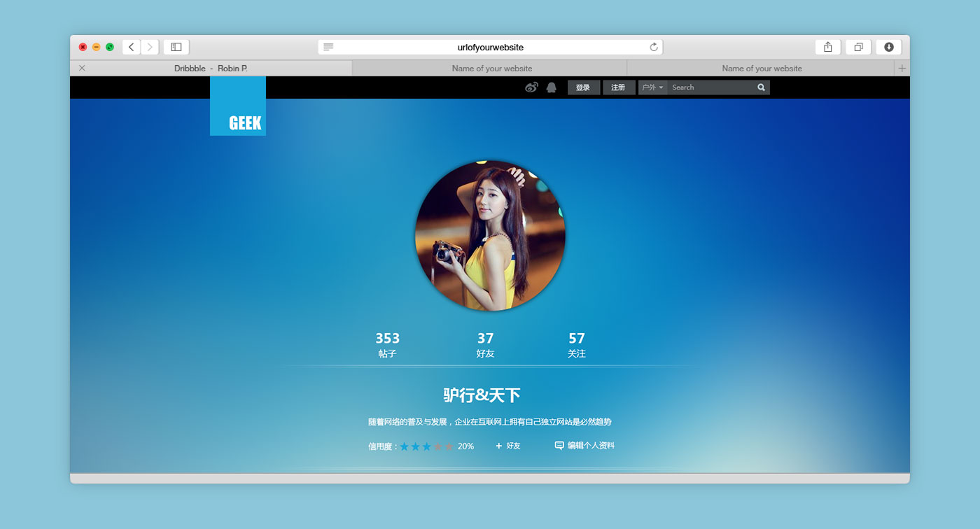Click the GEEK logo
The width and height of the screenshot is (980, 529).
(238, 106)
